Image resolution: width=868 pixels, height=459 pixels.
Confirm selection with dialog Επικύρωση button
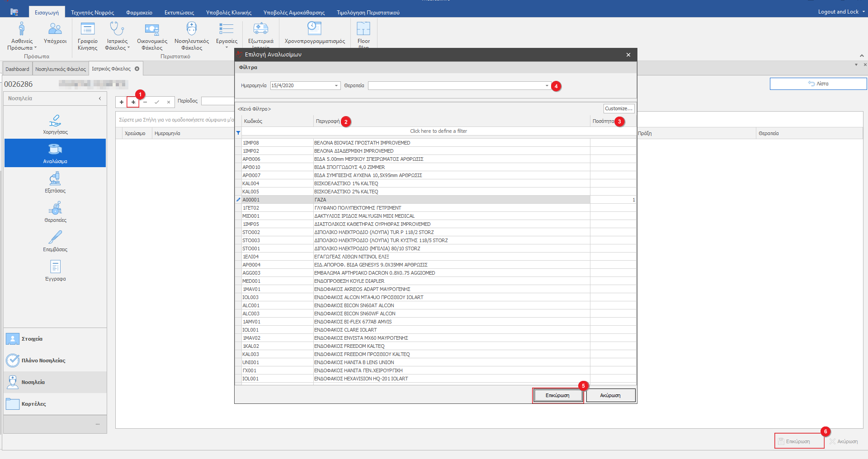557,395
